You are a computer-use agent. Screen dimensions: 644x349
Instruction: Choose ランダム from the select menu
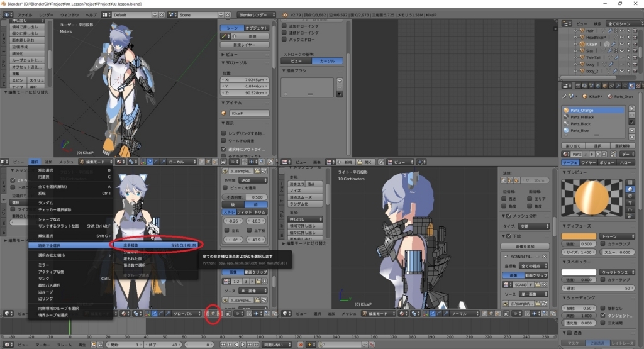pyautogui.click(x=70, y=203)
